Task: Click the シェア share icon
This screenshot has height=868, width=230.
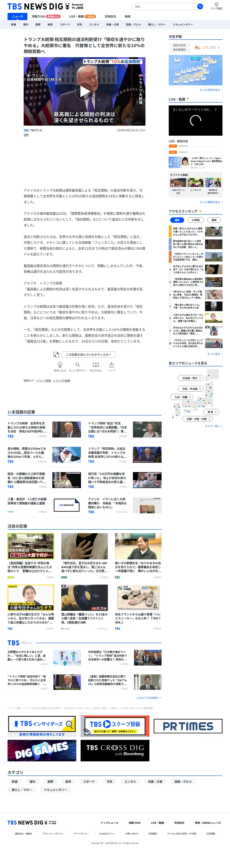Action: (x=111, y=365)
